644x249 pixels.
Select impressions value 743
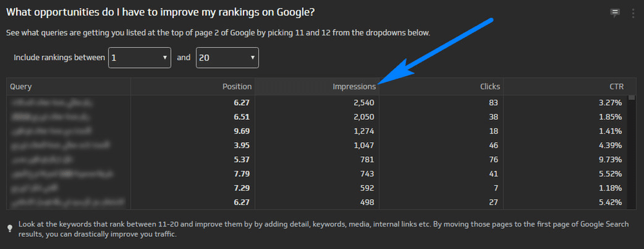[x=367, y=174]
